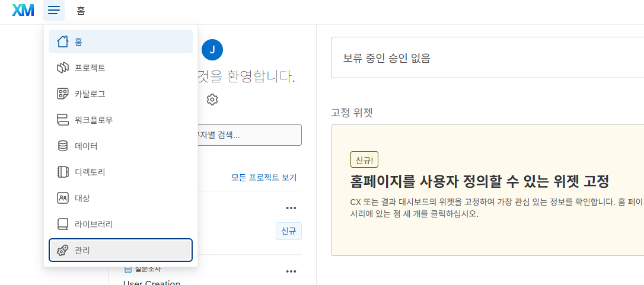Choose 워크플로우 in the menu
This screenshot has height=285, width=644.
120,120
